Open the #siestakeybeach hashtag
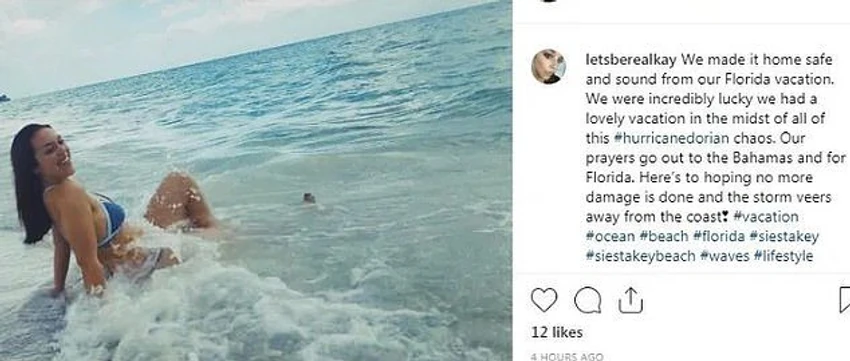Screen dimensions: 850x361 click(x=641, y=256)
